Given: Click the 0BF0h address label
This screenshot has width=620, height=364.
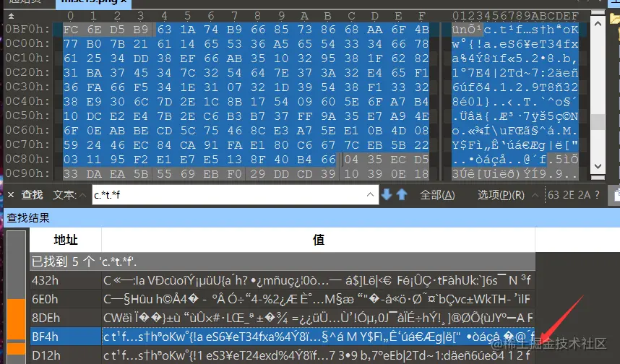Looking at the screenshot, I should tap(27, 29).
